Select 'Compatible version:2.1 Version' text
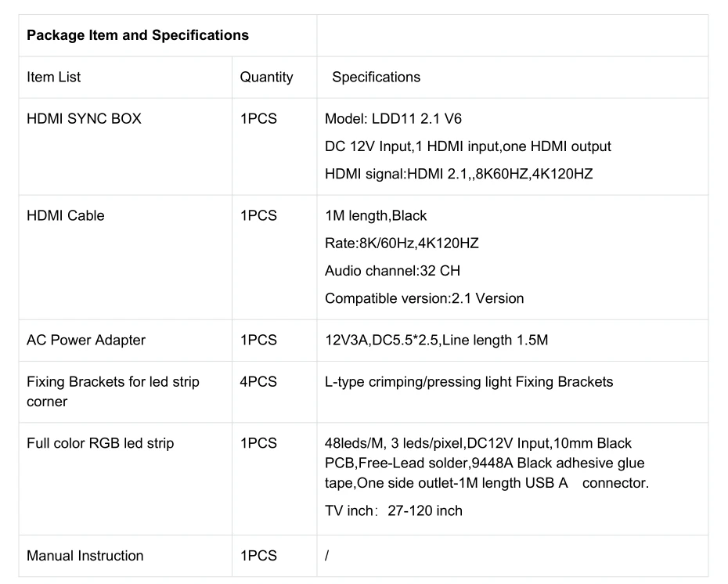This screenshot has height=584, width=728. (423, 298)
